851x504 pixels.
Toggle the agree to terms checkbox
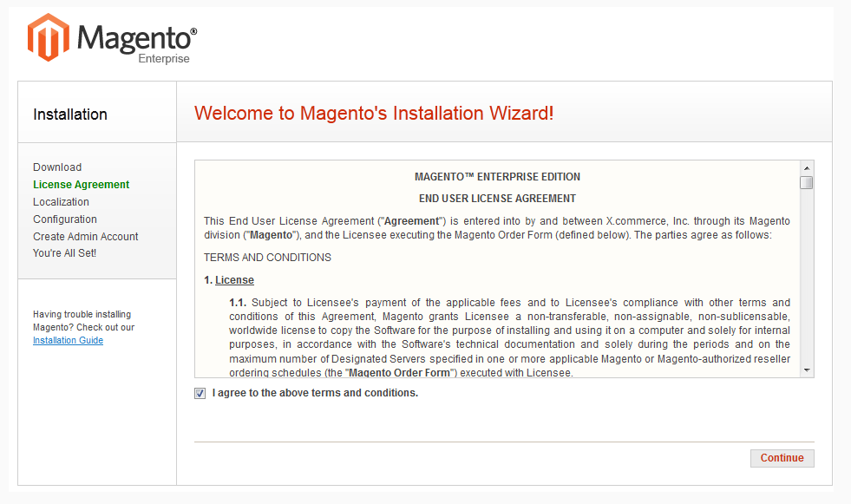point(200,393)
